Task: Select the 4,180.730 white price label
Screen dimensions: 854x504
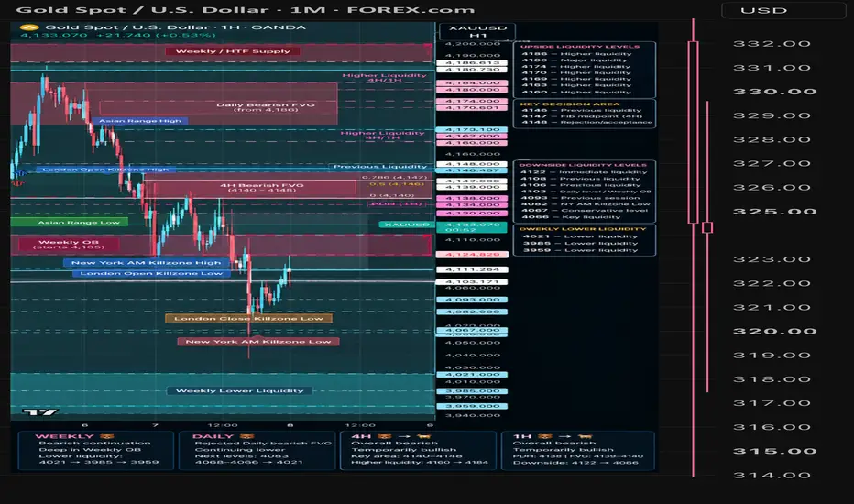Action: [x=472, y=70]
